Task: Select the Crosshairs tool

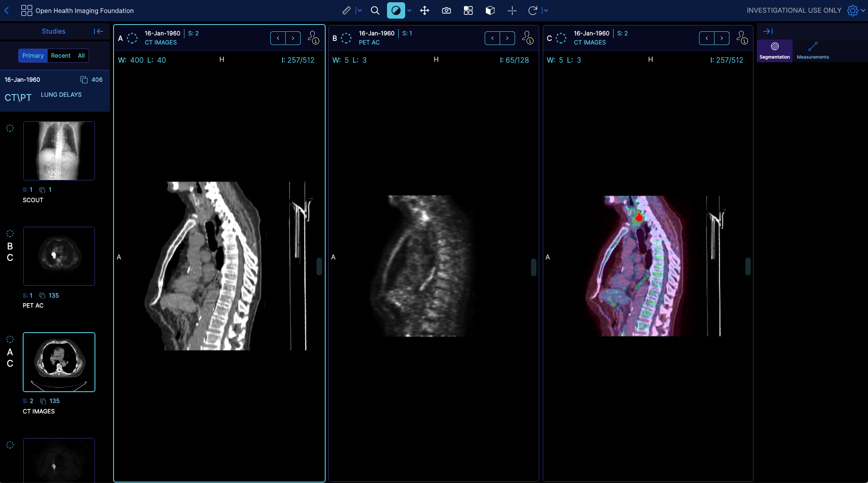Action: (x=512, y=10)
